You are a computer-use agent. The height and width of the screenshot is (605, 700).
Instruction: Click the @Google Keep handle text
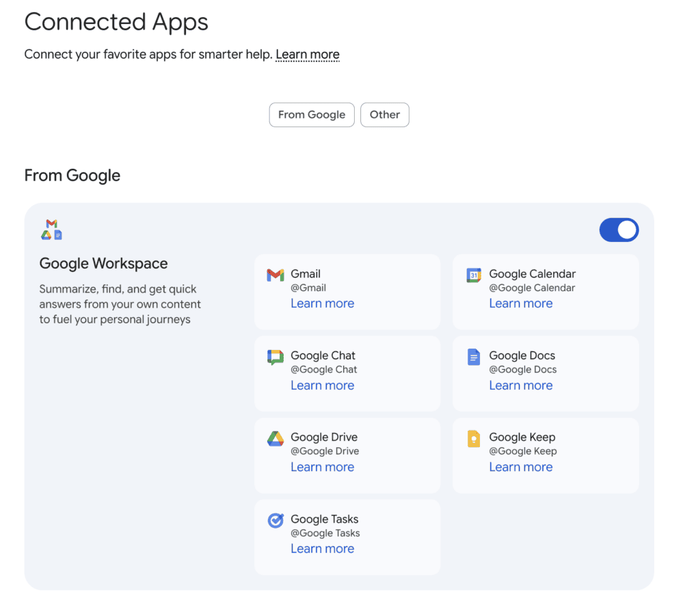[523, 451]
